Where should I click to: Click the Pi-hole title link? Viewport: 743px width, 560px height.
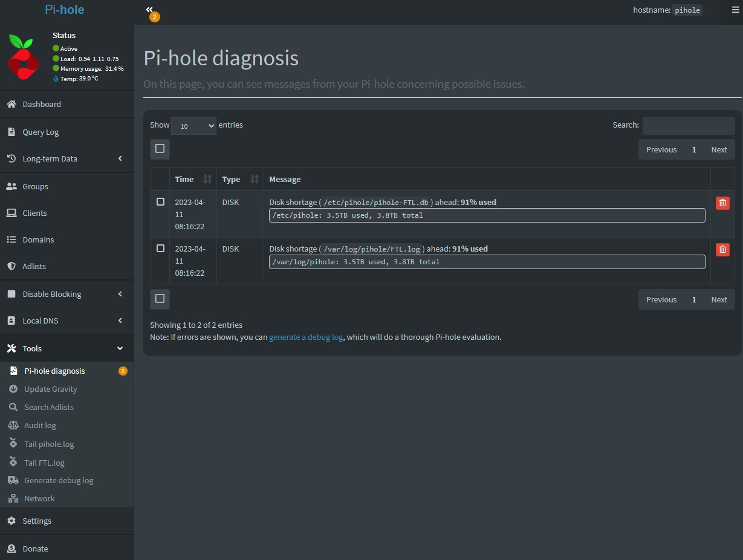click(65, 10)
